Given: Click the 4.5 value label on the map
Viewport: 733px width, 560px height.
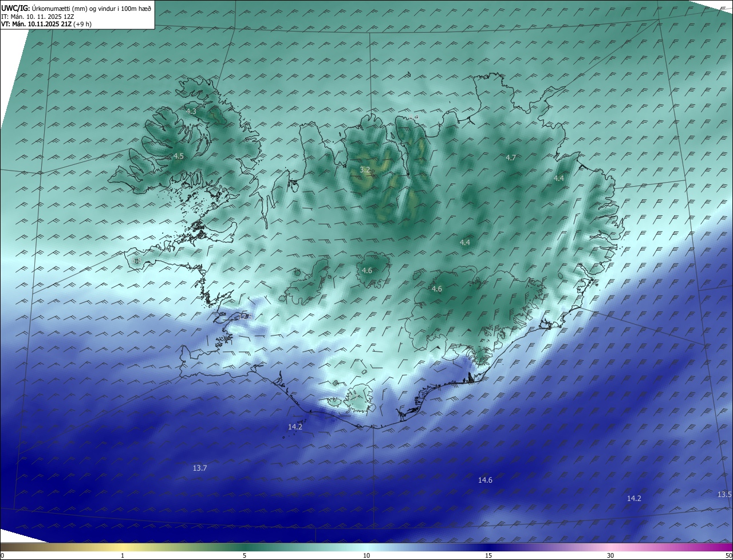Looking at the screenshot, I should coord(179,156).
